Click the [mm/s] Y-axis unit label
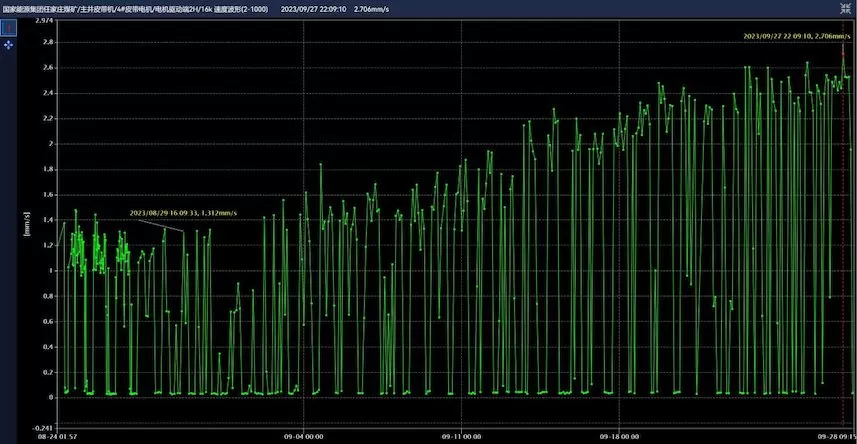 click(x=27, y=223)
